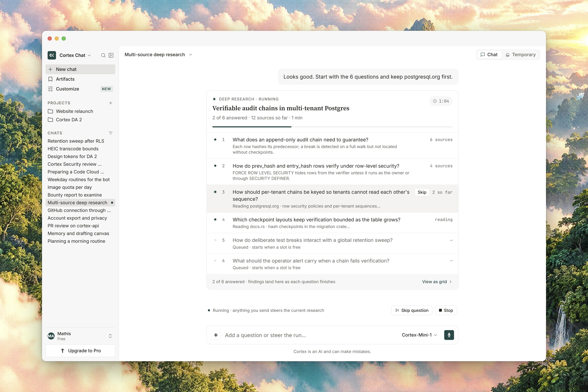The image size is (588, 392).
Task: Click the 4 sources label on question 2
Action: pyautogui.click(x=441, y=166)
